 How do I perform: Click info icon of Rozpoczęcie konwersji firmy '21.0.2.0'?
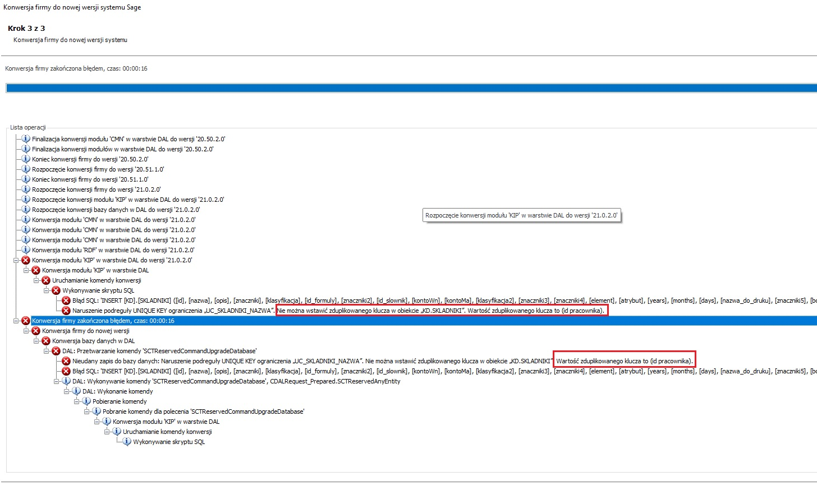[x=26, y=189]
